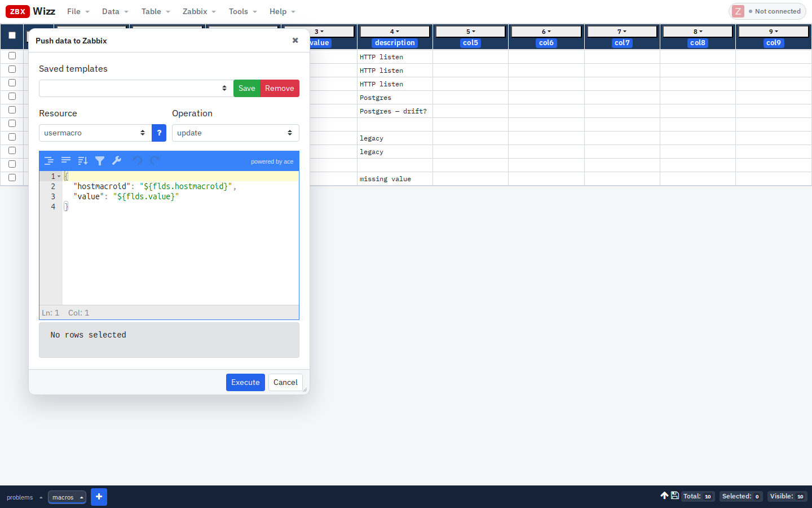This screenshot has width=812, height=508.
Task: Click the blue question mark help button
Action: tap(159, 133)
